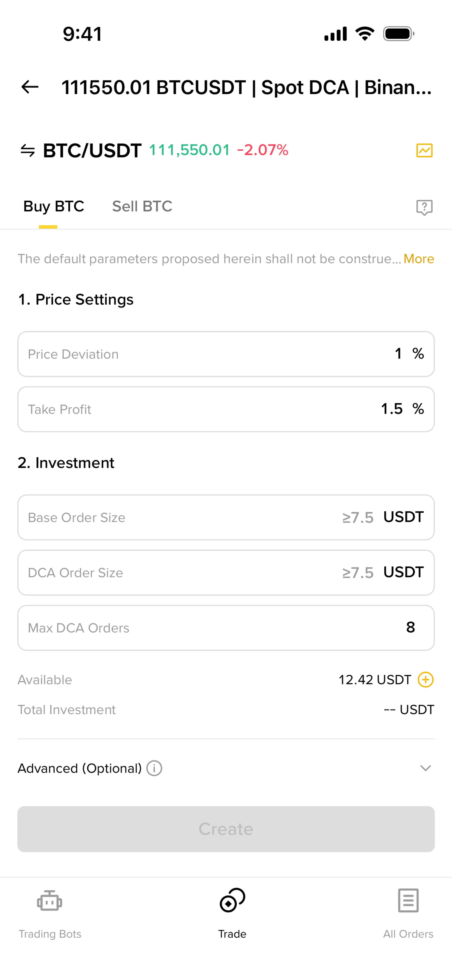This screenshot has height=980, width=452.
Task: Tap More to read full disclaimer
Action: (419, 259)
